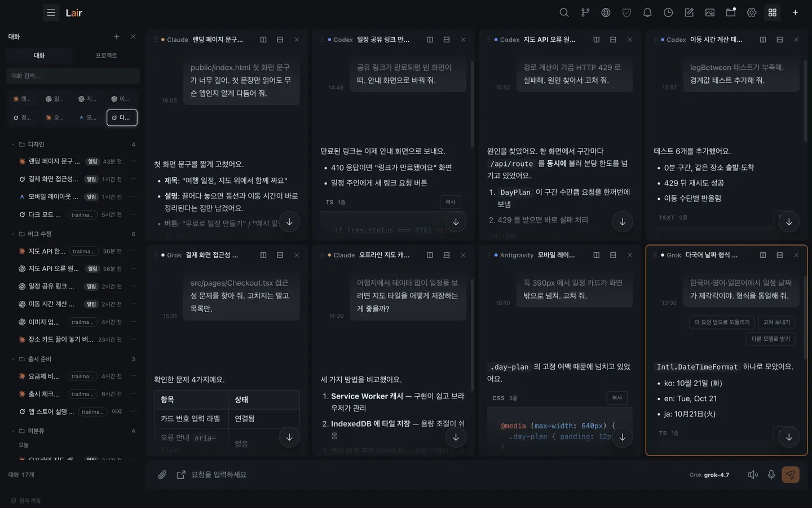Open notifications bell
This screenshot has height=508, width=812.
tap(647, 12)
